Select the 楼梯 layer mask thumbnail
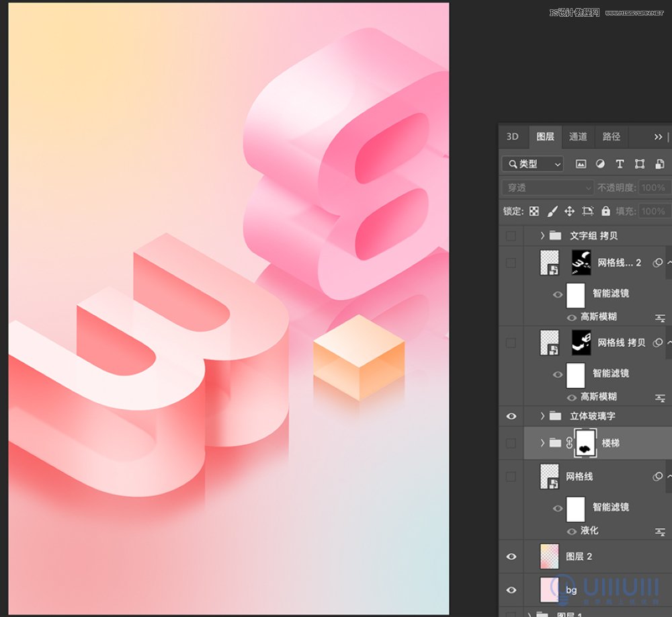The image size is (672, 617). tap(585, 443)
